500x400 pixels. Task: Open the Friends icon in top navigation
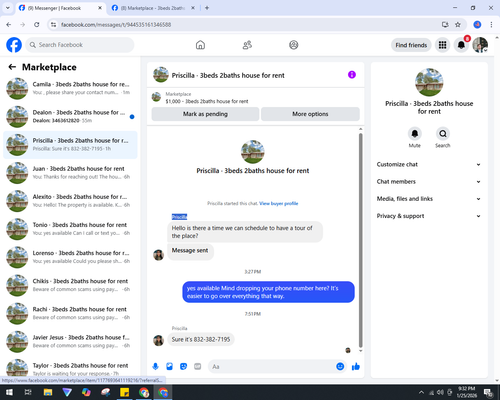coord(247,45)
